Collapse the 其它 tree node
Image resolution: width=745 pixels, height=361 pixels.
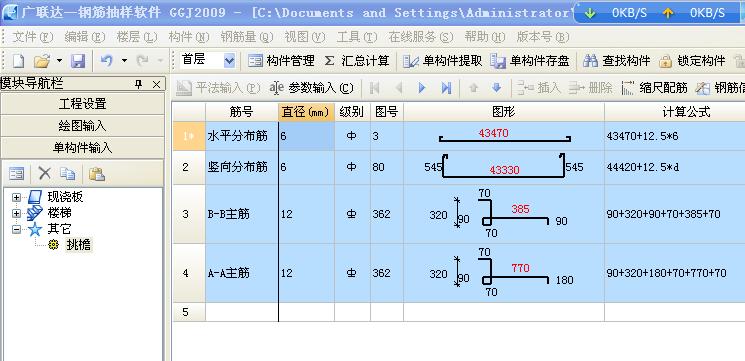[16, 229]
